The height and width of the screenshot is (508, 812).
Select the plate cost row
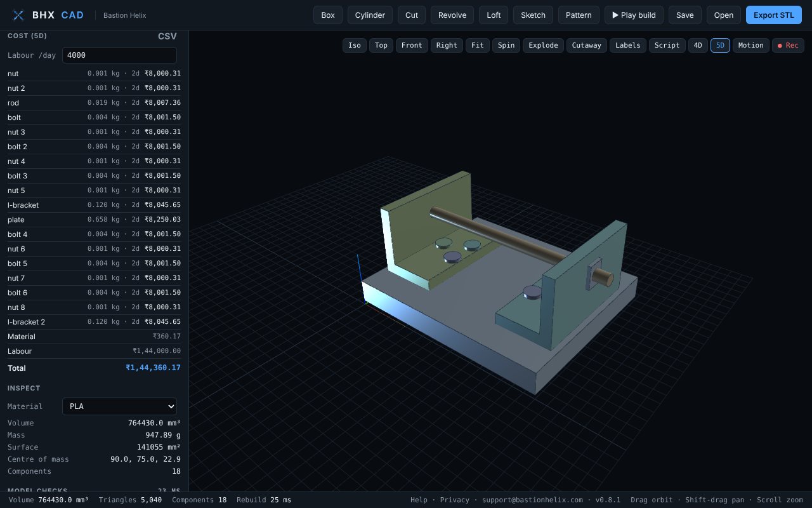click(94, 220)
